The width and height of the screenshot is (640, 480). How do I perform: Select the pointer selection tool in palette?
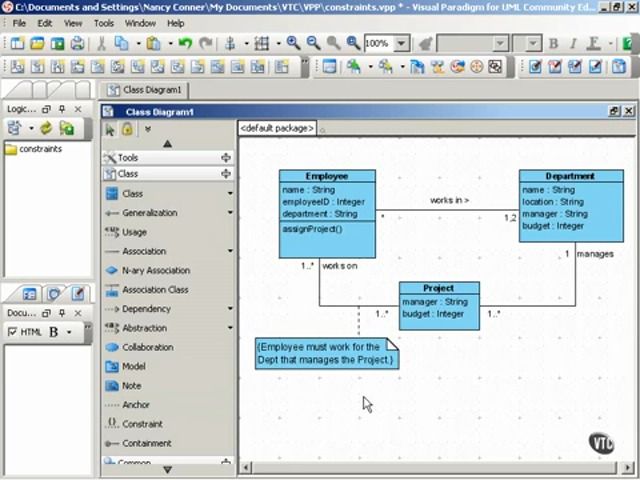click(x=109, y=130)
